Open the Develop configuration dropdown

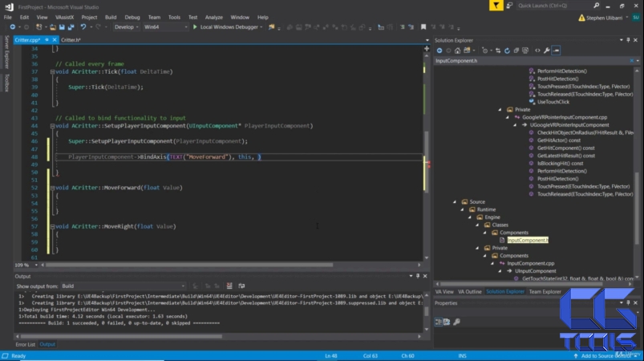click(127, 27)
